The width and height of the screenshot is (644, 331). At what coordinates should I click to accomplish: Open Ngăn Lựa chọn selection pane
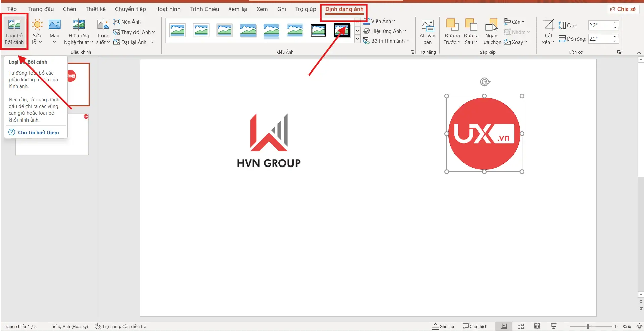point(491,32)
